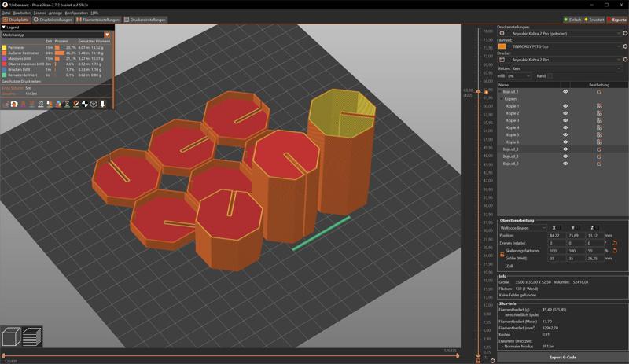The image size is (629, 364).
Task: Switch to Einfach mode
Action: click(572, 20)
